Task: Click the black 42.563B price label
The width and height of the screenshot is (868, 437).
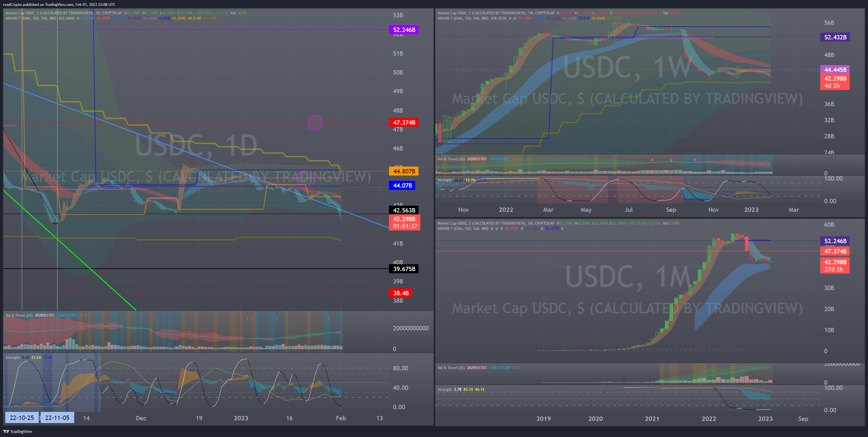Action: (404, 210)
